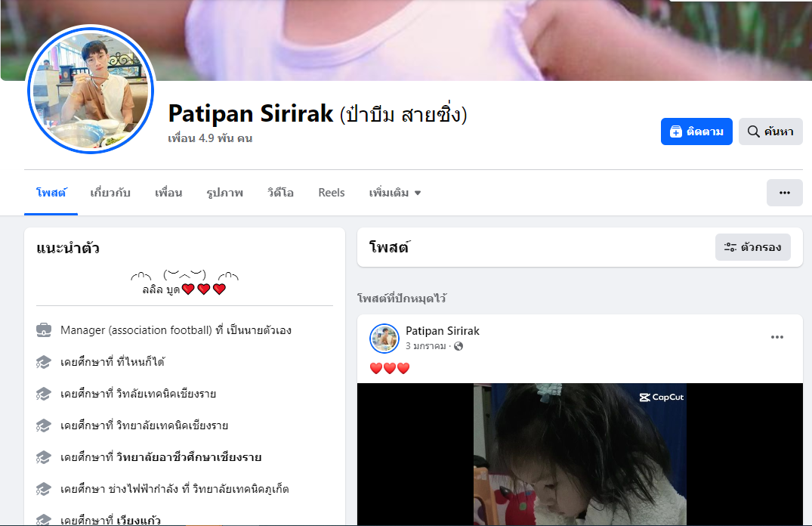The height and width of the screenshot is (526, 812).
Task: Switch to the Reels tab
Action: [331, 193]
